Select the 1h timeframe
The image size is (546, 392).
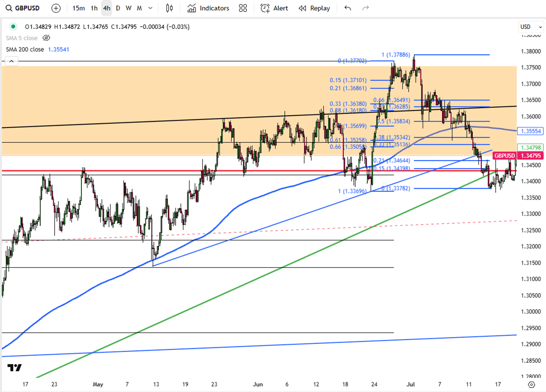coord(94,8)
